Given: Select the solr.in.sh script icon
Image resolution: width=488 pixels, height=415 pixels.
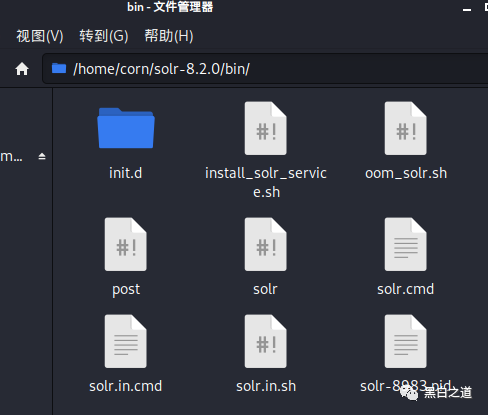Looking at the screenshot, I should (265, 341).
